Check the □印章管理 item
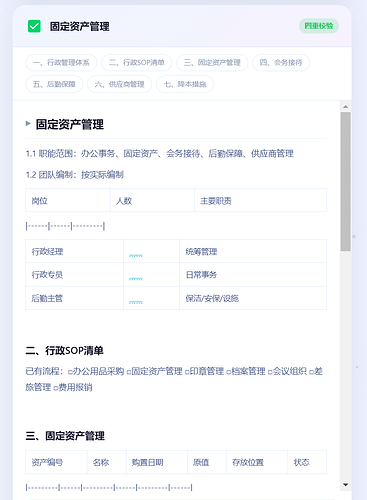367x500 pixels. coord(204,371)
